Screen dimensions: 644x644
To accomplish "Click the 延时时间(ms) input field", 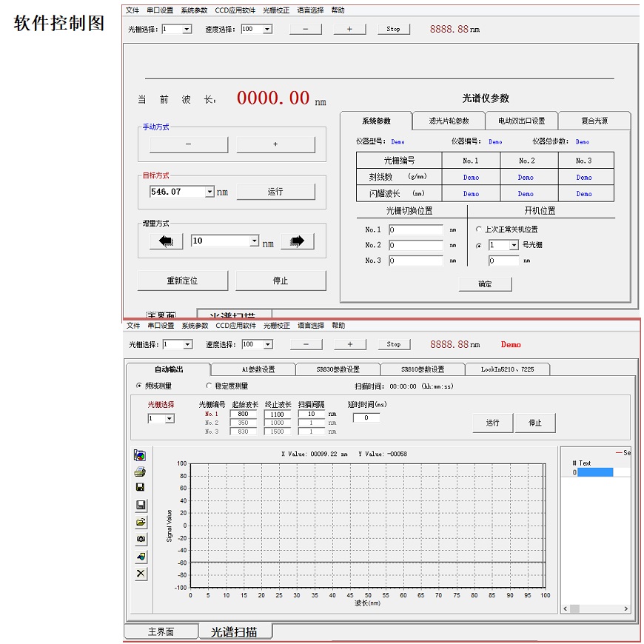I will pos(366,418).
